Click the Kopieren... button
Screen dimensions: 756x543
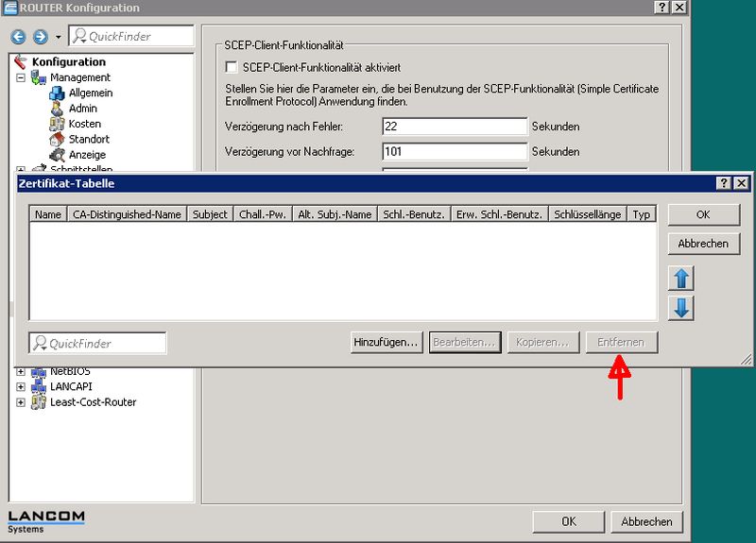pyautogui.click(x=542, y=342)
